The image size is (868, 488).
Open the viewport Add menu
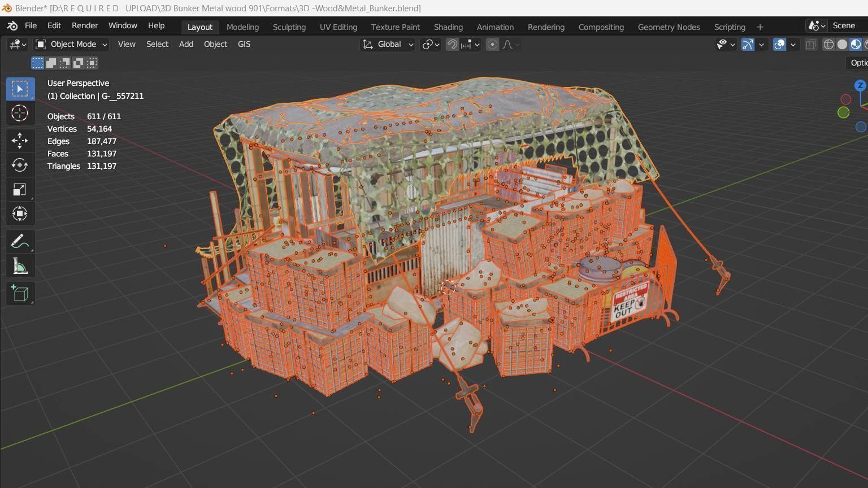186,44
